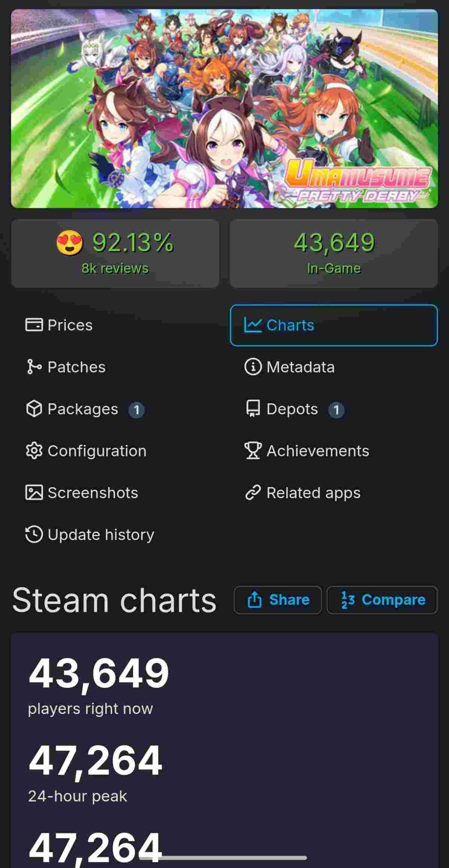This screenshot has width=449, height=868.
Task: Click the clock icon beside Update history
Action: tap(34, 534)
